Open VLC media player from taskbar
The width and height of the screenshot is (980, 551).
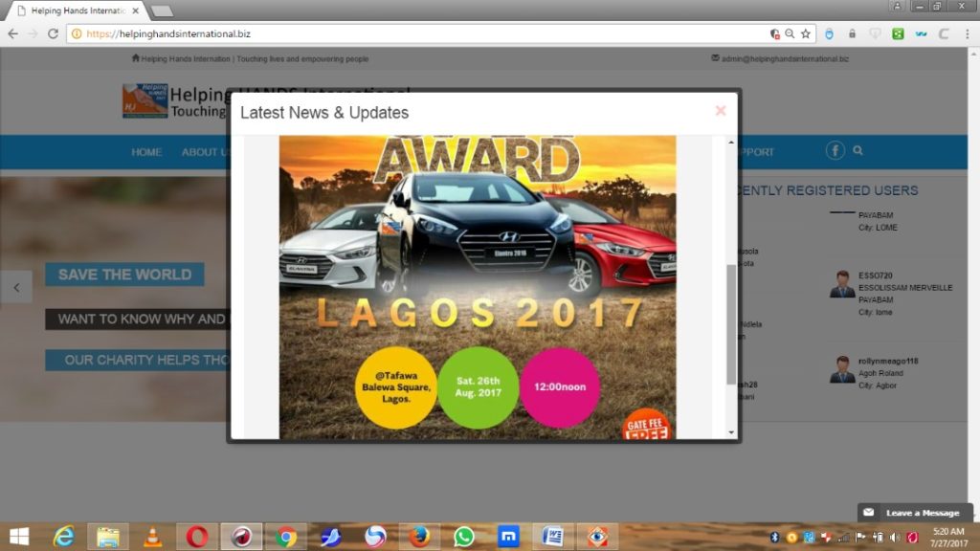(x=152, y=537)
